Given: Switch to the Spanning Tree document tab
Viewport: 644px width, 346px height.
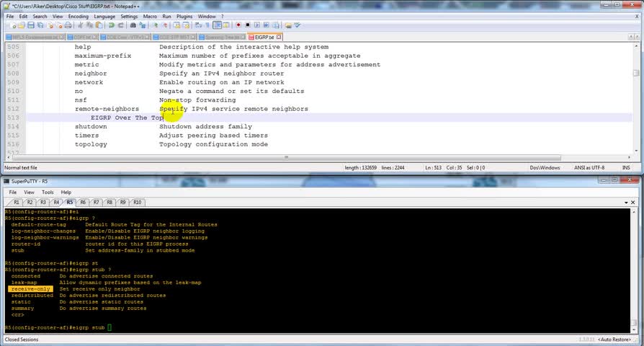Looking at the screenshot, I should click(222, 37).
